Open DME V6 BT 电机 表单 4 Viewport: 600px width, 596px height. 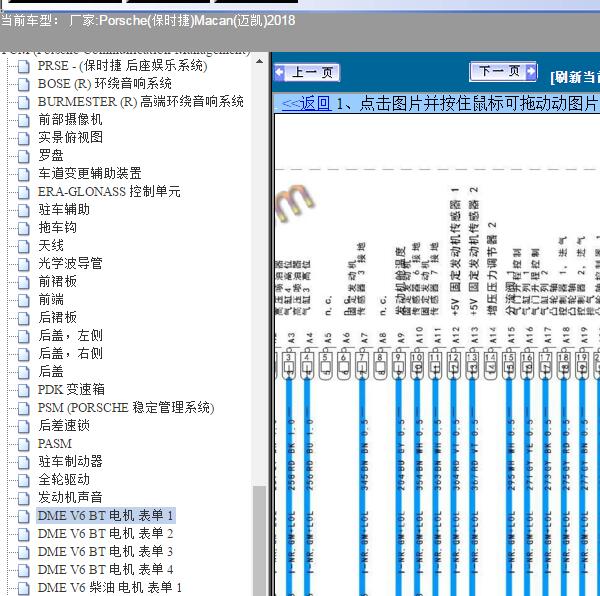click(106, 570)
